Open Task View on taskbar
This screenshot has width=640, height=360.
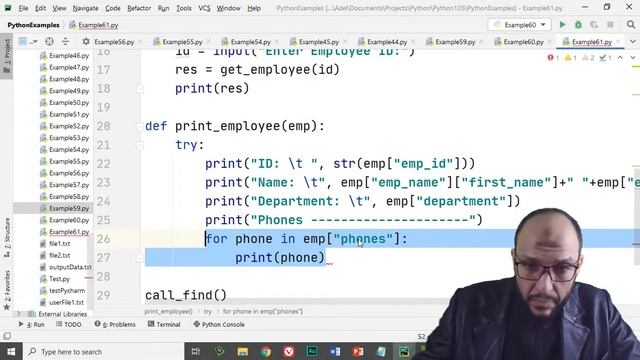[x=196, y=351]
